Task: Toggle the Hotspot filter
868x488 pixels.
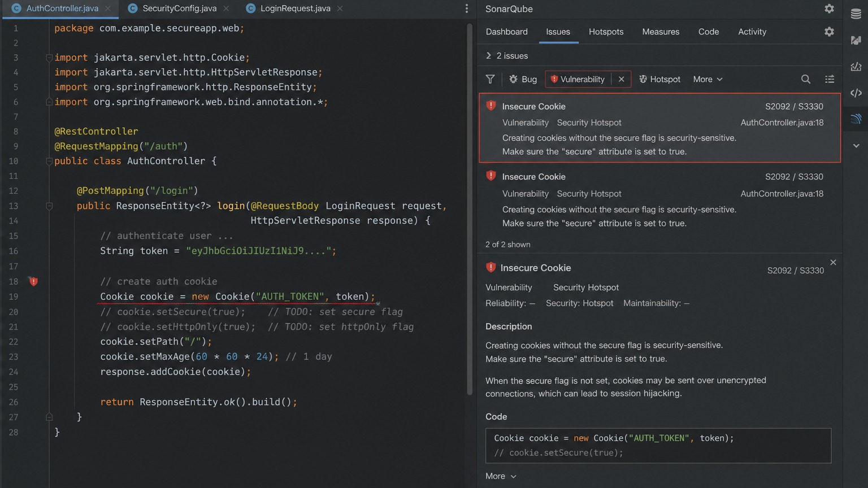Action: click(x=659, y=79)
